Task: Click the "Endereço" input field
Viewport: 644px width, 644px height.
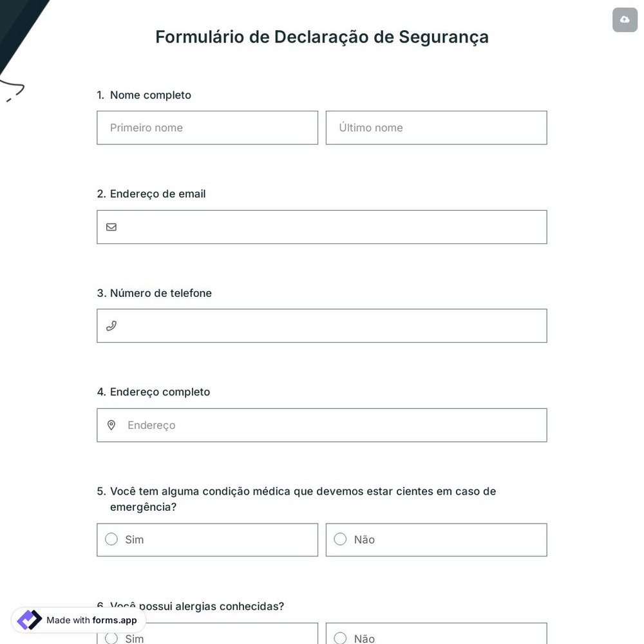Action: 290,425
